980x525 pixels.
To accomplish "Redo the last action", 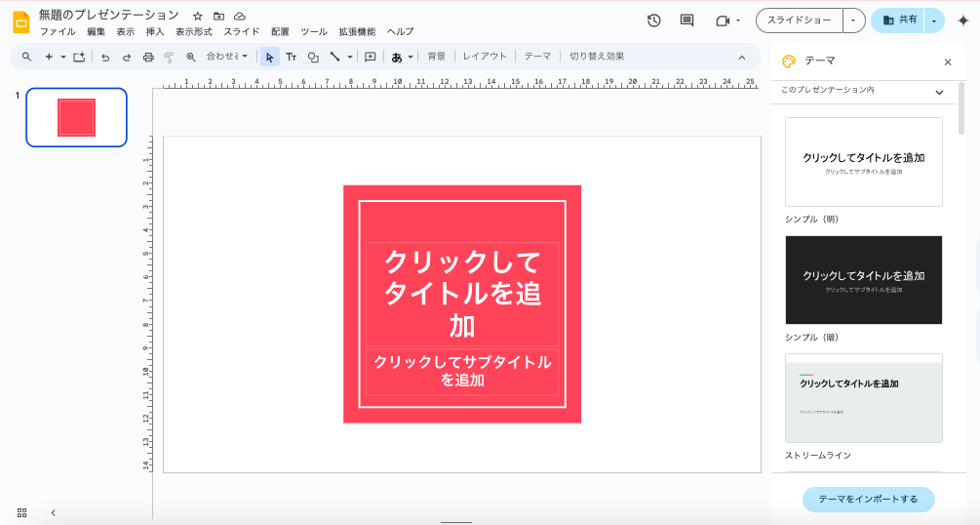I will click(x=126, y=57).
